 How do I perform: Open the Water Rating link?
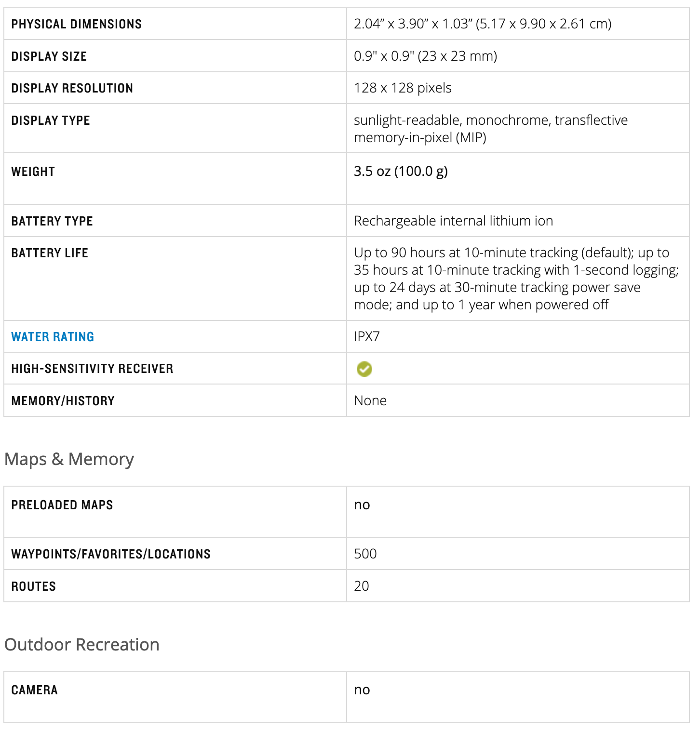tap(53, 337)
